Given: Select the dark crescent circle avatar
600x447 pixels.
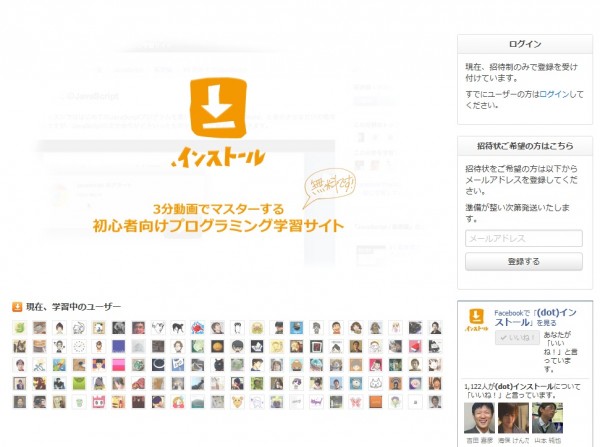Looking at the screenshot, I should pyautogui.click(x=158, y=365).
